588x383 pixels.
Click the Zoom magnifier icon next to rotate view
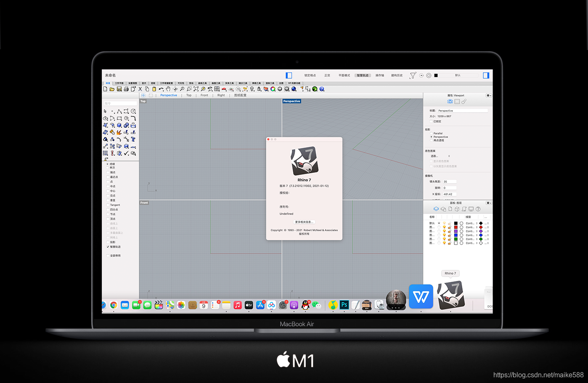pyautogui.click(x=182, y=89)
